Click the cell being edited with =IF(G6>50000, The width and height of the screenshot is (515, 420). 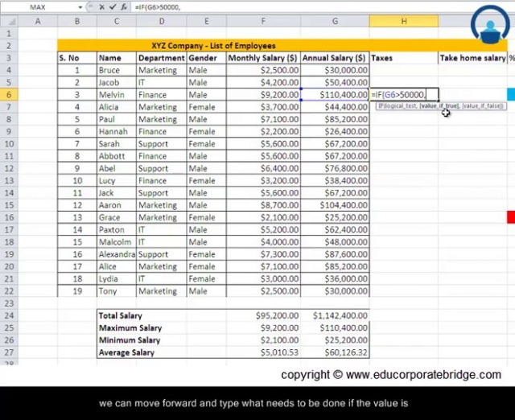(404, 95)
